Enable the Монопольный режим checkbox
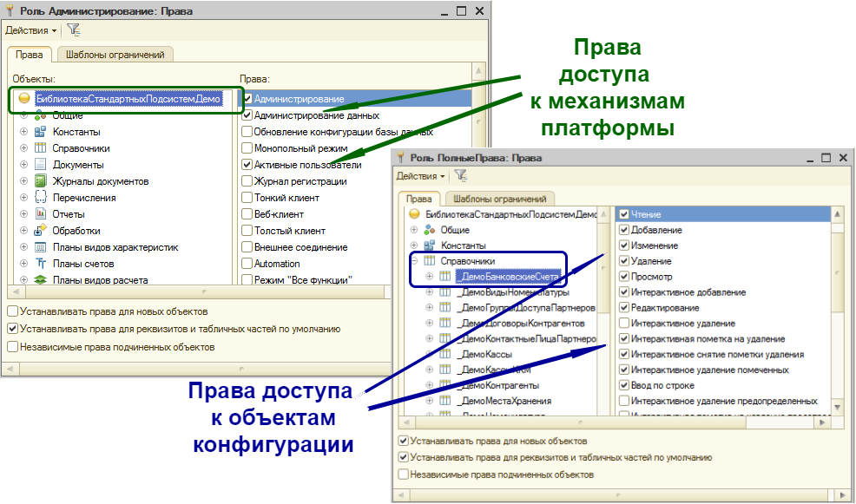Screen dimensions: 856x504 click(247, 148)
